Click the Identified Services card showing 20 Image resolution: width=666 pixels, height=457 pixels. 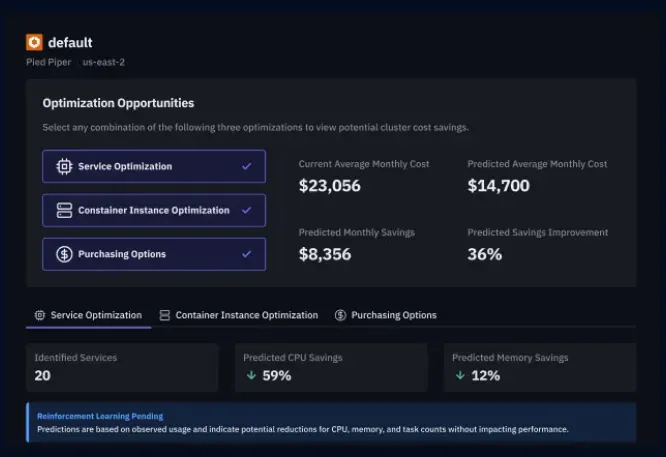coord(122,367)
